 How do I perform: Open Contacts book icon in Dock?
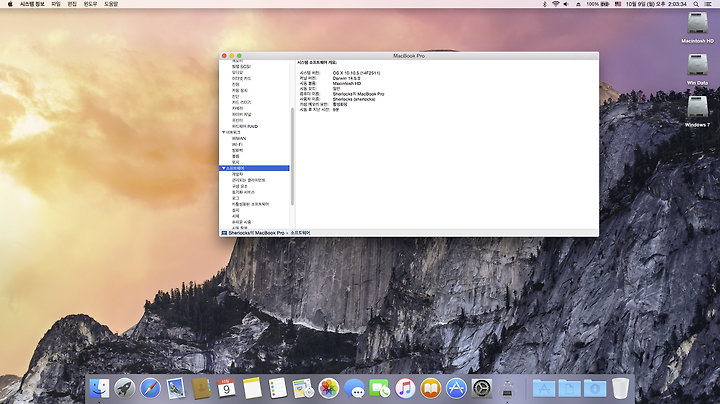point(201,388)
